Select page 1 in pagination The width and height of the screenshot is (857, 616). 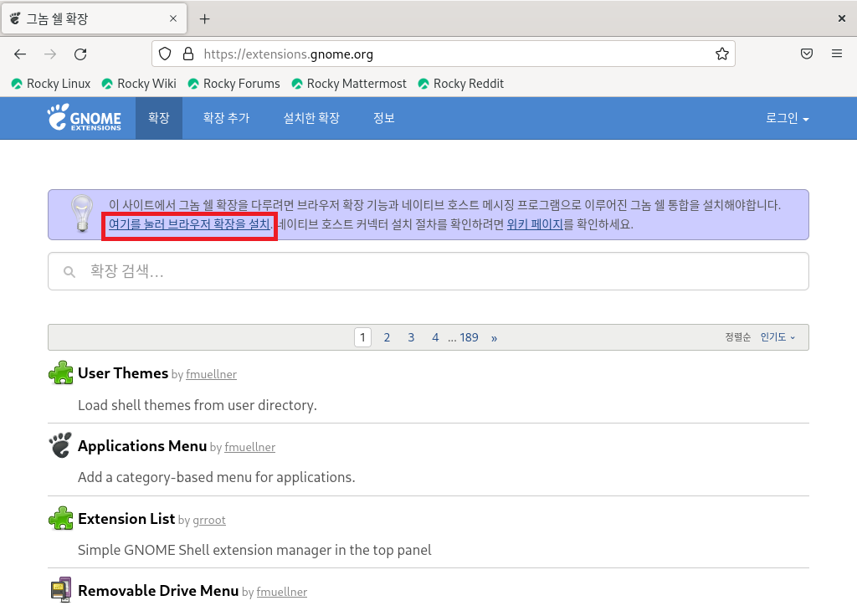363,337
